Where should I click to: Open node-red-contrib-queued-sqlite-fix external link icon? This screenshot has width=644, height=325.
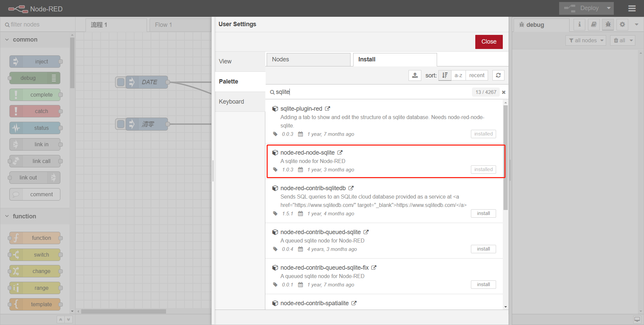coord(374,268)
